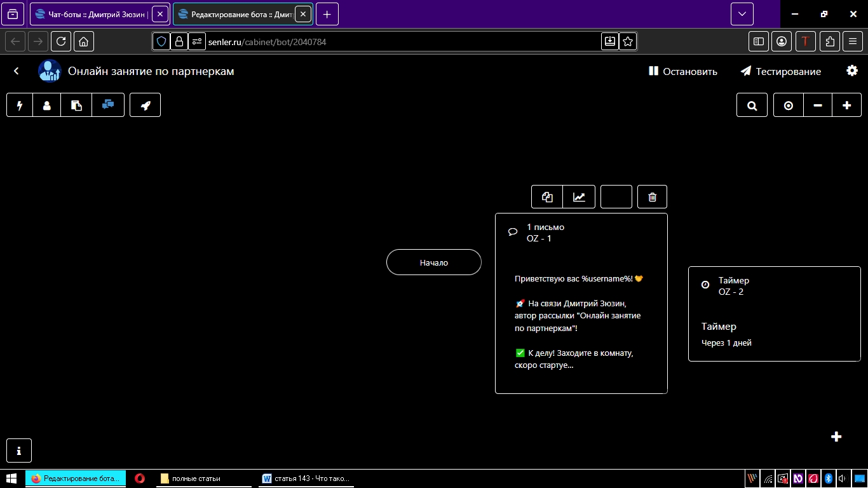This screenshot has height=488, width=868.
Task: Open bot settings gear icon
Action: tap(852, 71)
